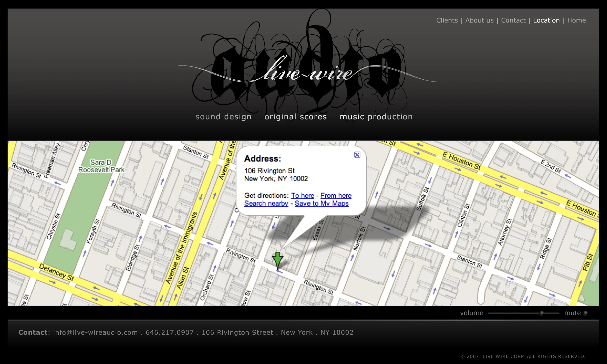Screen dimensions: 607x364
Task: Click 'Save to My Maps' link
Action: pos(321,203)
